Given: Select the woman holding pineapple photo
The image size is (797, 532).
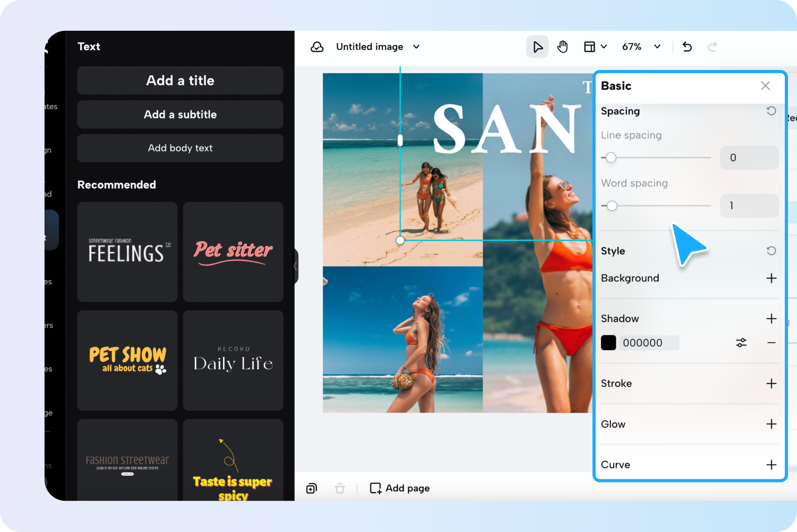Looking at the screenshot, I should pyautogui.click(x=403, y=339).
